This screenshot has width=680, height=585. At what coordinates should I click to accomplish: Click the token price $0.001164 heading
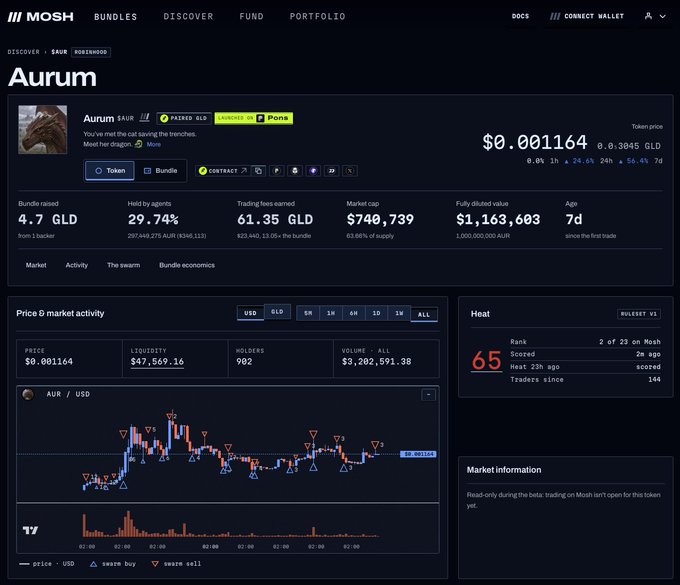535,142
